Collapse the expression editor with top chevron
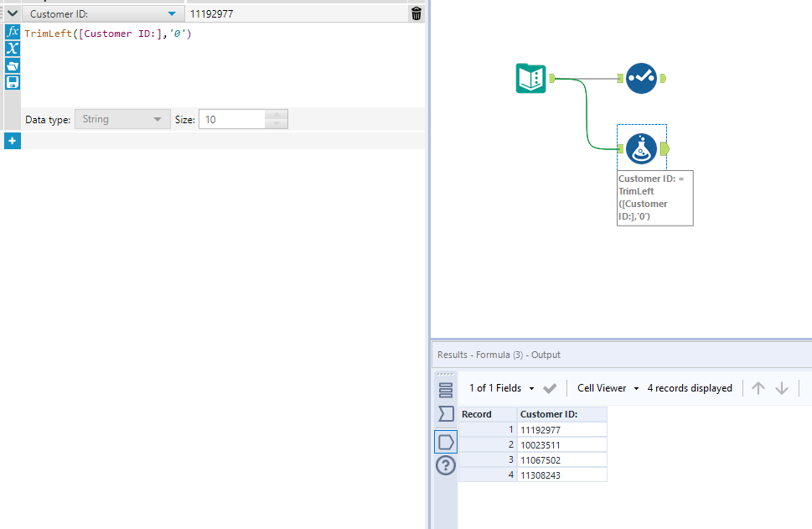Screen dimensions: 812x529 tap(11, 13)
